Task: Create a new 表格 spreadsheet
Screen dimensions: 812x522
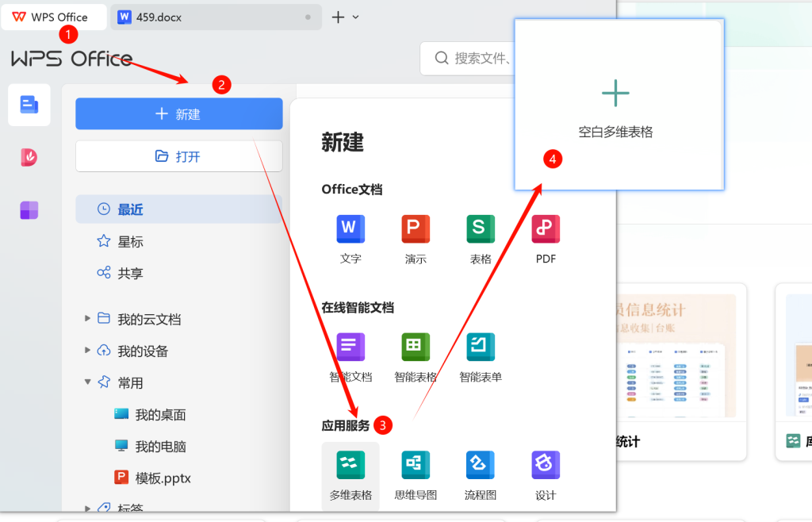Action: pos(481,240)
